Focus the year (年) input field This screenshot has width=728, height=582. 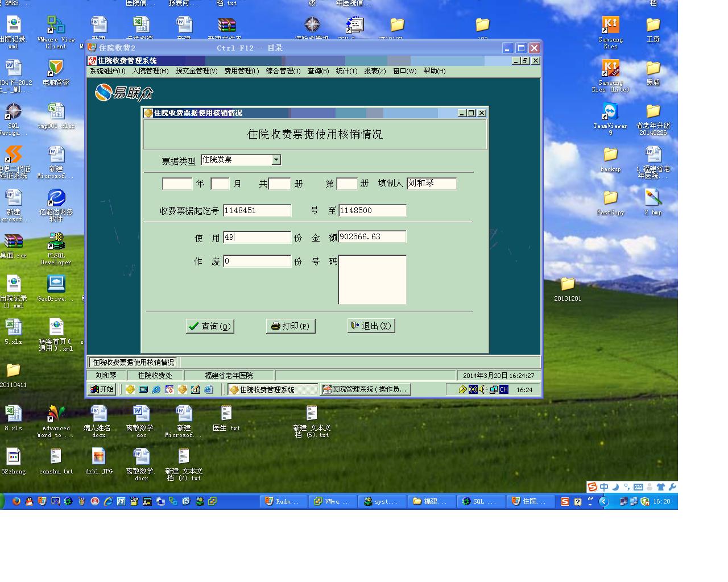click(x=177, y=184)
